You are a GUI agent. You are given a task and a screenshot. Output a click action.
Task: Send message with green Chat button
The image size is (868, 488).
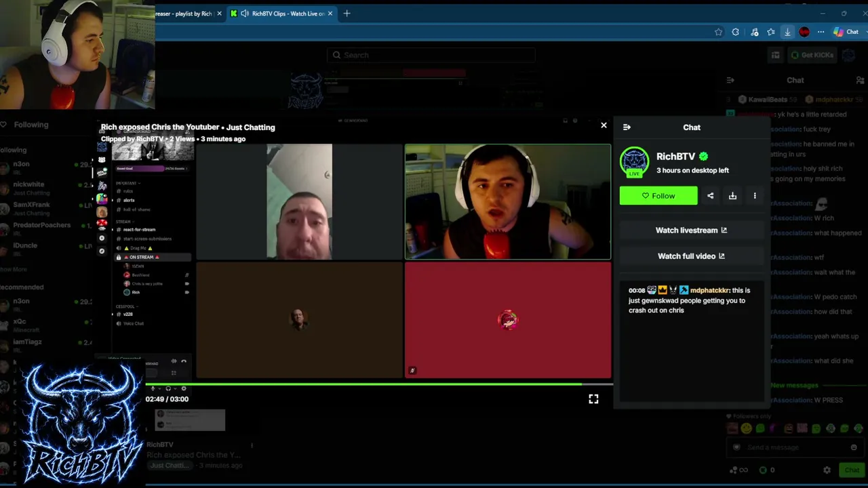point(852,470)
